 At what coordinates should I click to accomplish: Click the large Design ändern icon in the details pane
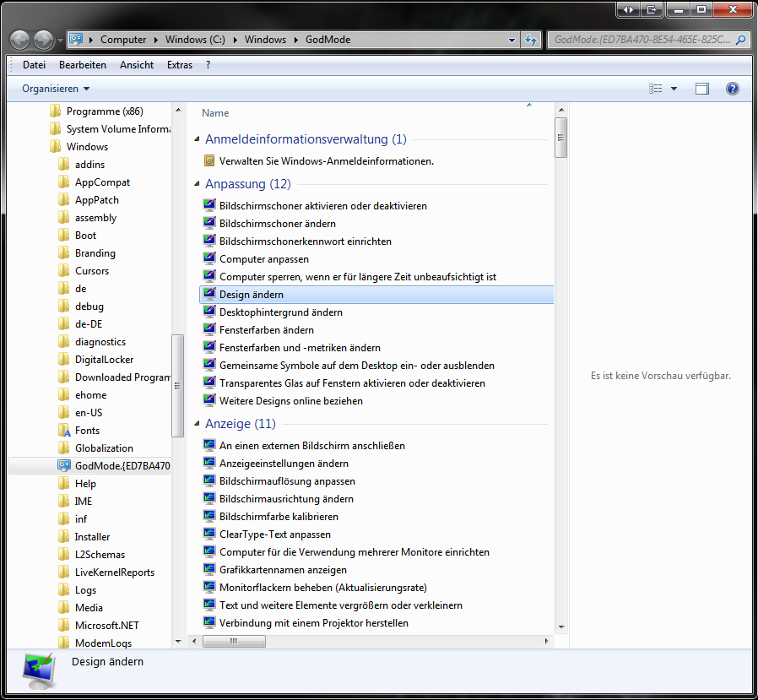(x=39, y=671)
